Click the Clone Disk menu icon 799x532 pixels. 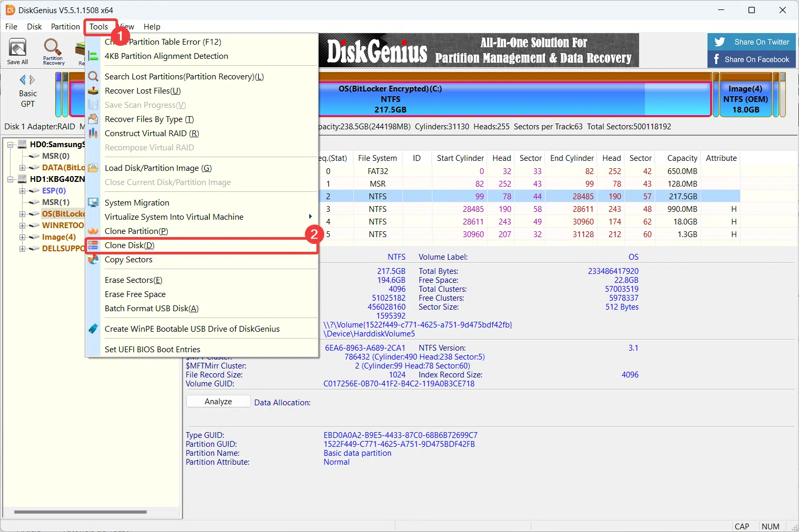(x=93, y=245)
